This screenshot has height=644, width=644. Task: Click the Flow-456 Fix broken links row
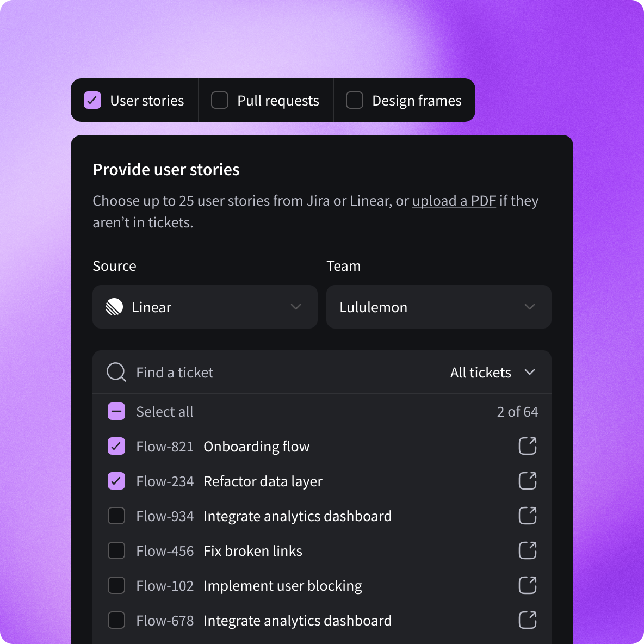tap(252, 550)
